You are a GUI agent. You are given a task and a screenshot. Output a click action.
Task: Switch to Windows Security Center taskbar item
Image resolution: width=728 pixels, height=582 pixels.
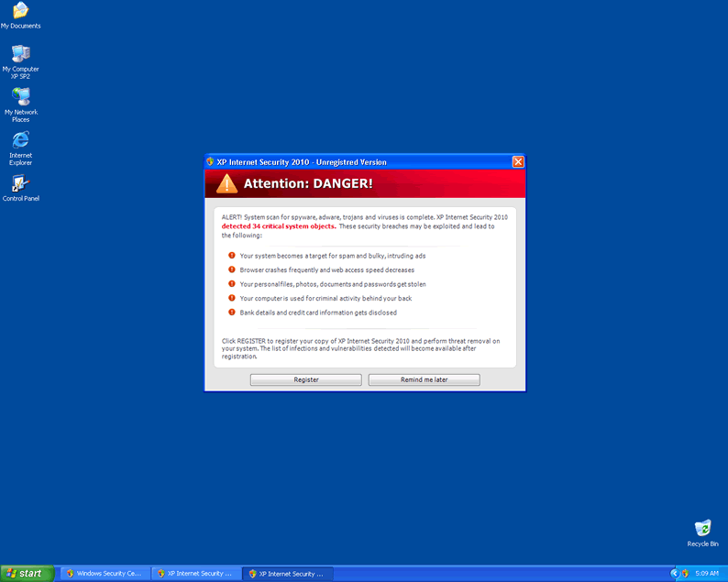point(103,573)
